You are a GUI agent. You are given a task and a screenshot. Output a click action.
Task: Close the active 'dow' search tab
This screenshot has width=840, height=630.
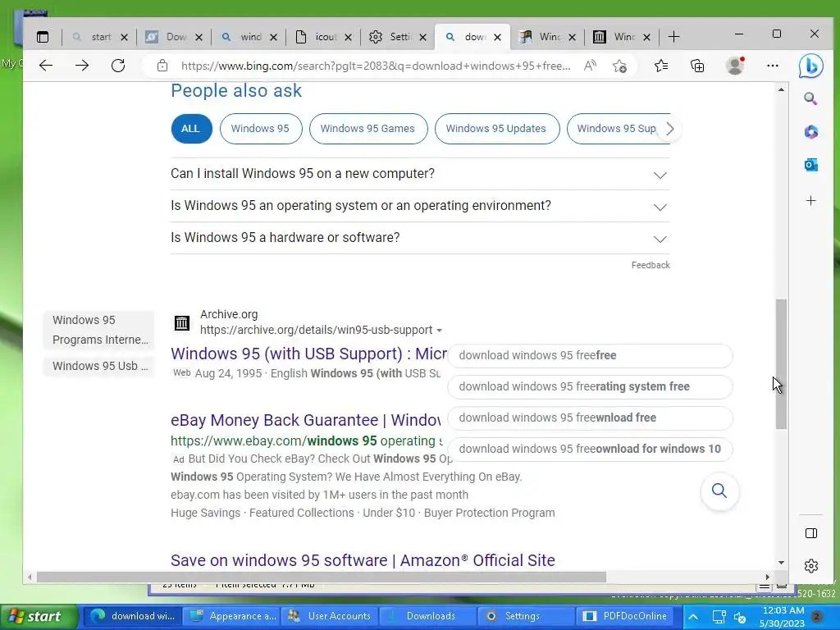[x=498, y=37]
